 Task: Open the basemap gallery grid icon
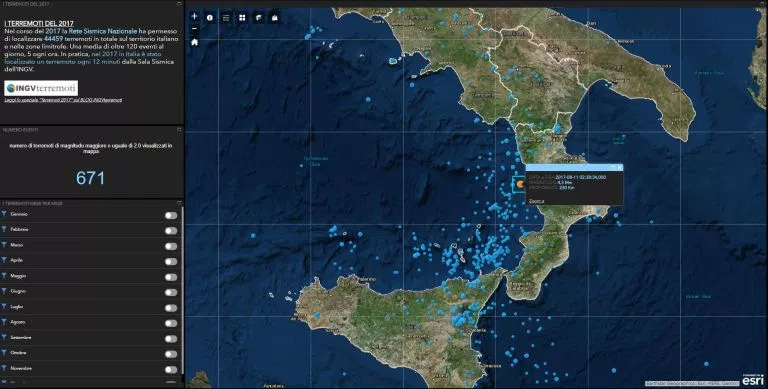pyautogui.click(x=242, y=18)
